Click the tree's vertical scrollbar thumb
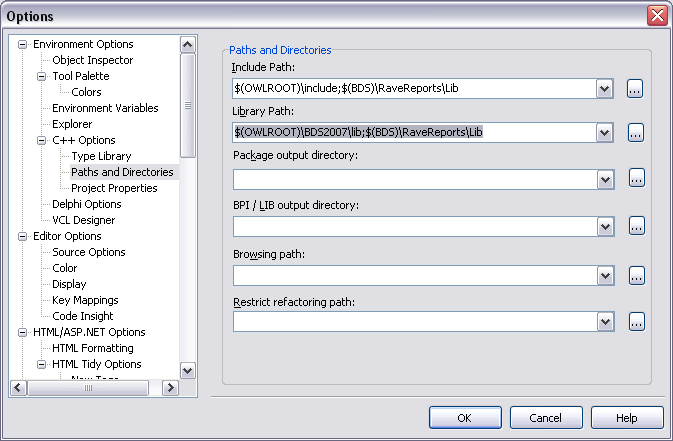This screenshot has width=673, height=441. [188, 106]
